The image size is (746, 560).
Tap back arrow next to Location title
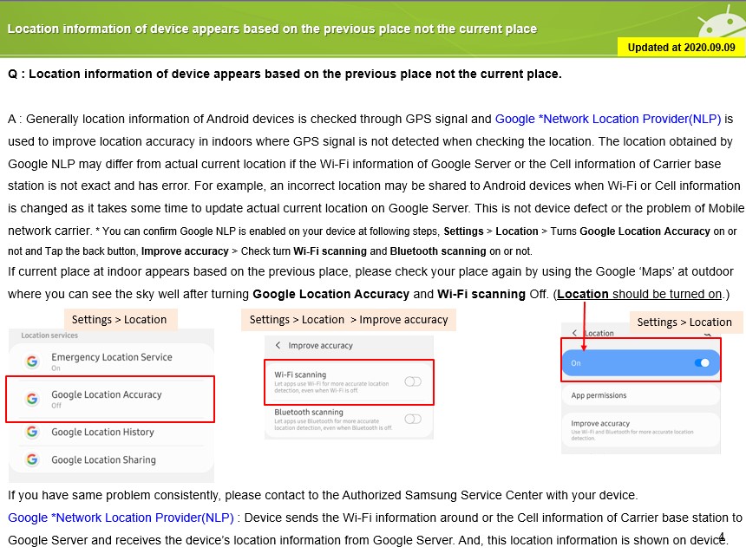click(574, 333)
